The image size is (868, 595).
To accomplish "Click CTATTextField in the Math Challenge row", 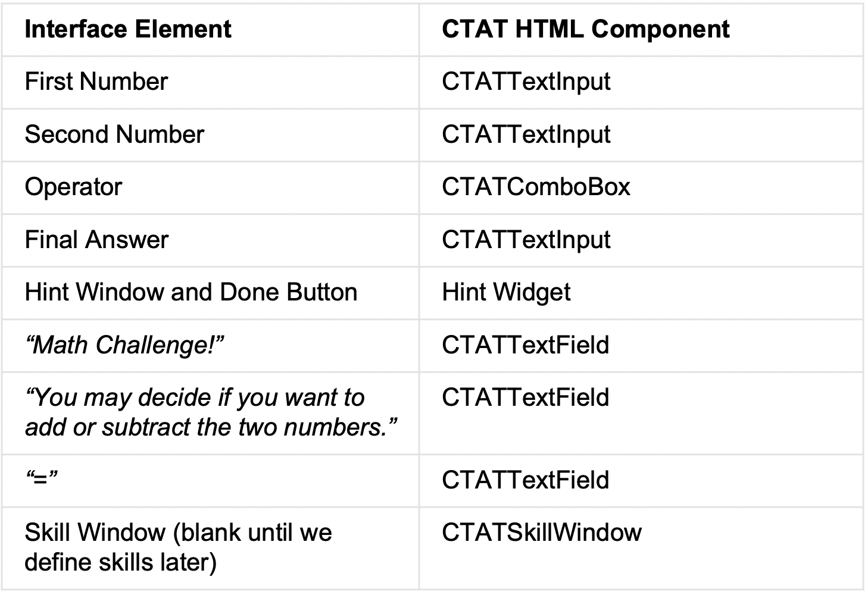I will 525,345.
